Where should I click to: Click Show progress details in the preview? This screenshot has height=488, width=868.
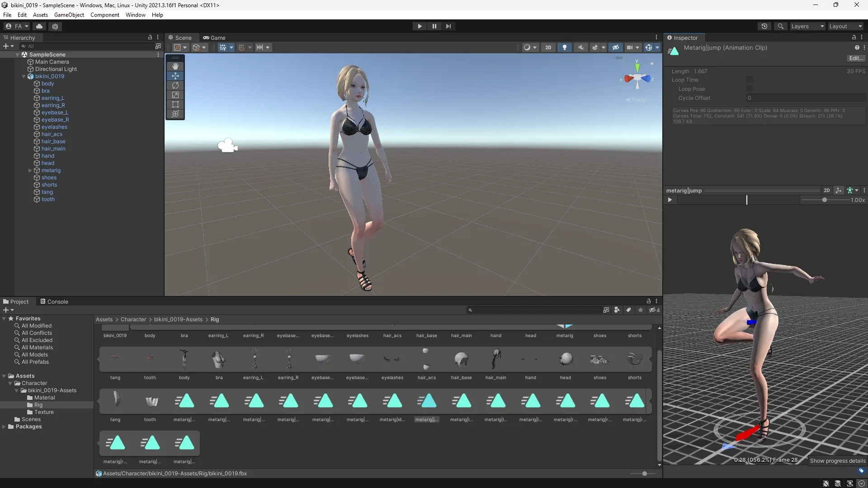[838, 460]
